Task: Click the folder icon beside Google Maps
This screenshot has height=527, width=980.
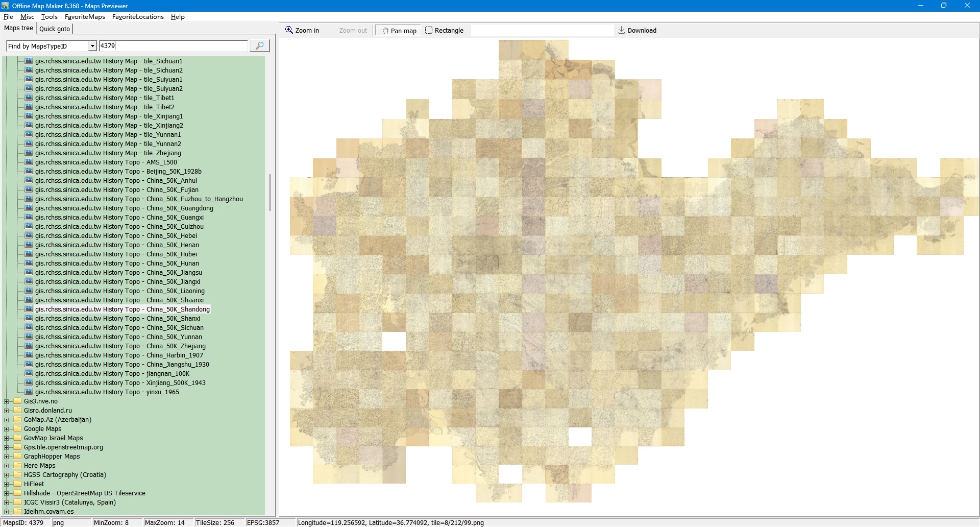Action: (x=17, y=428)
